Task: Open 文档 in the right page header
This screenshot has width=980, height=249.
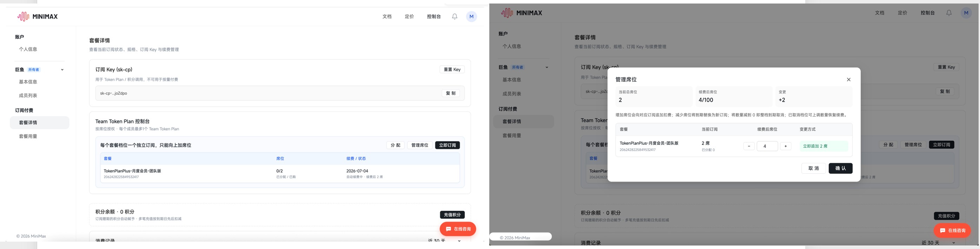Action: pyautogui.click(x=880, y=13)
